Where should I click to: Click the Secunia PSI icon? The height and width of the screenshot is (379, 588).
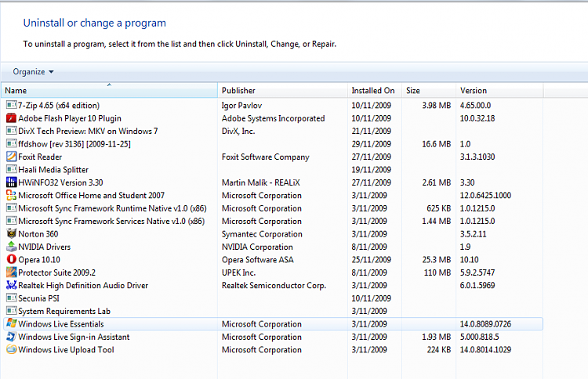12,298
